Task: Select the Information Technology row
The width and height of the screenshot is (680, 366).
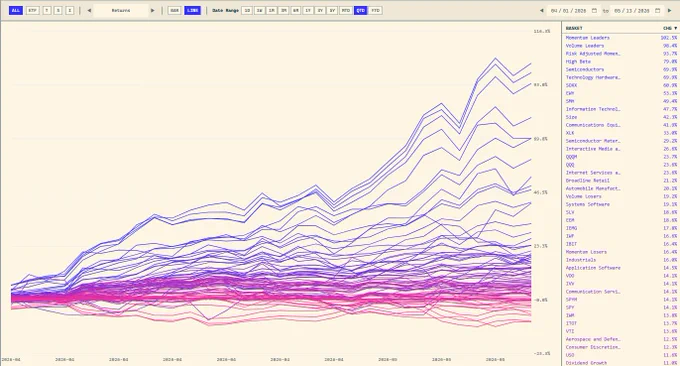Action: pyautogui.click(x=621, y=109)
